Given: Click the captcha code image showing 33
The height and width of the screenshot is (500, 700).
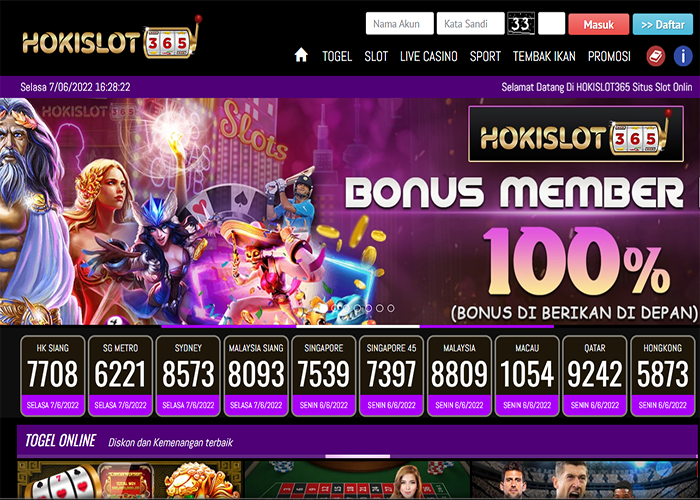Looking at the screenshot, I should (x=521, y=24).
